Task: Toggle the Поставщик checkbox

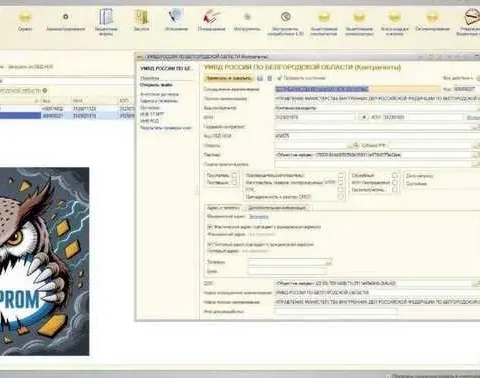Action: [234, 182]
